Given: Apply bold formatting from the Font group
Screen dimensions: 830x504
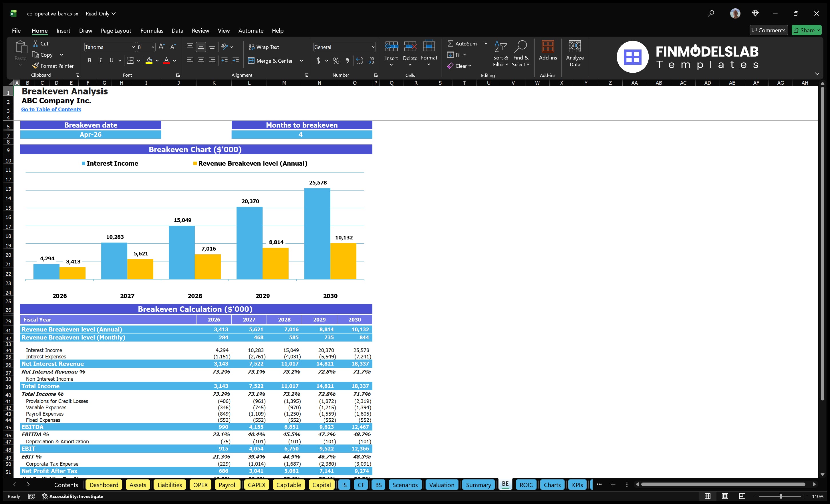Looking at the screenshot, I should pos(89,61).
